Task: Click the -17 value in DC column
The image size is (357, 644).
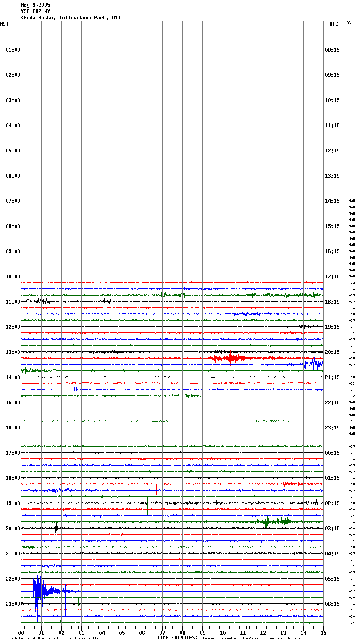Action: 352,591
